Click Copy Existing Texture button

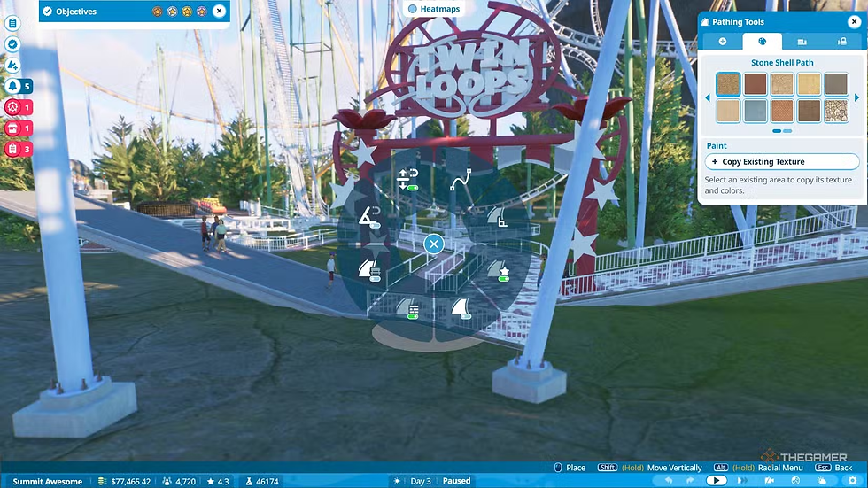coord(781,161)
